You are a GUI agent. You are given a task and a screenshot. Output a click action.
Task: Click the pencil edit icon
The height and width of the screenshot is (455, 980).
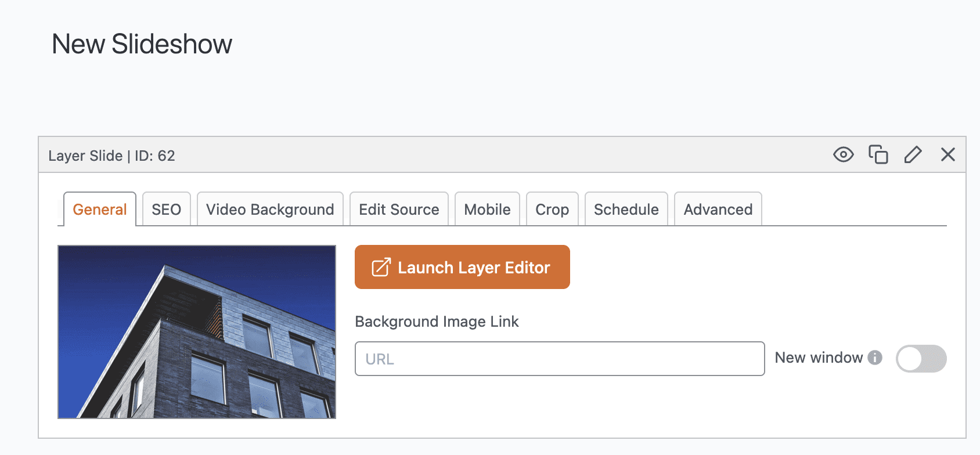click(x=913, y=154)
